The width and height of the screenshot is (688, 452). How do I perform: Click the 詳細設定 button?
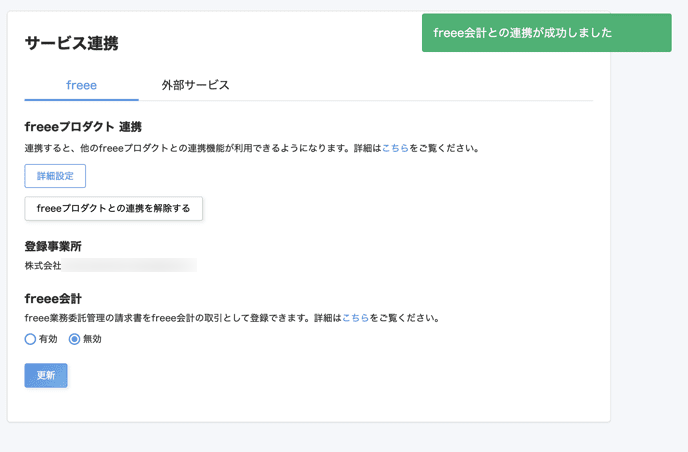click(x=55, y=176)
